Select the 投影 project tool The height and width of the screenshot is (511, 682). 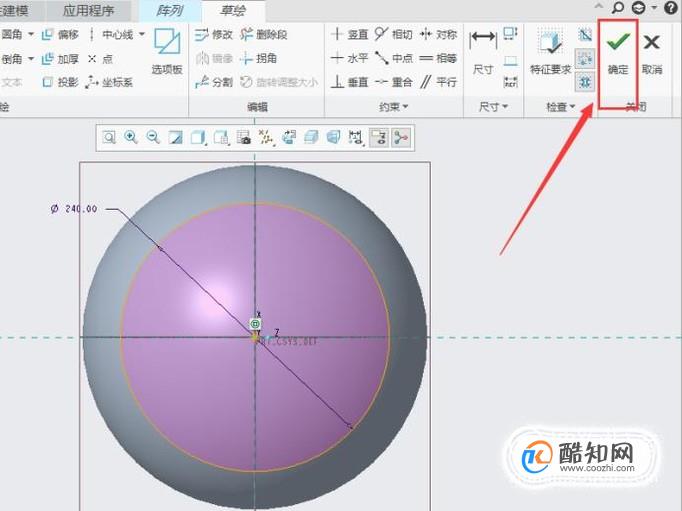[x=60, y=82]
